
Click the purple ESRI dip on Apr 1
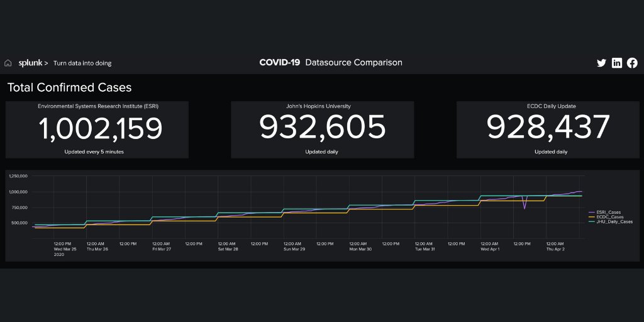pyautogui.click(x=525, y=203)
